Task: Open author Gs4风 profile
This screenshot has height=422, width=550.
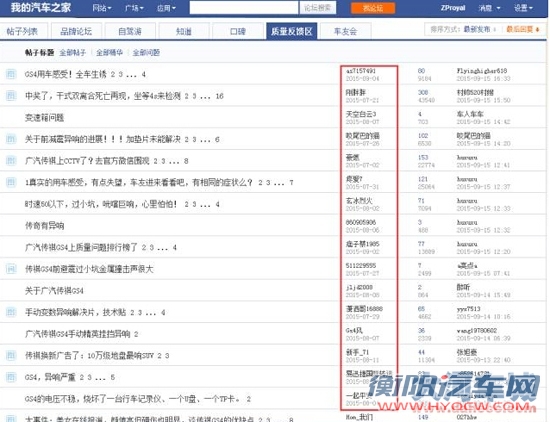Action: 354,330
